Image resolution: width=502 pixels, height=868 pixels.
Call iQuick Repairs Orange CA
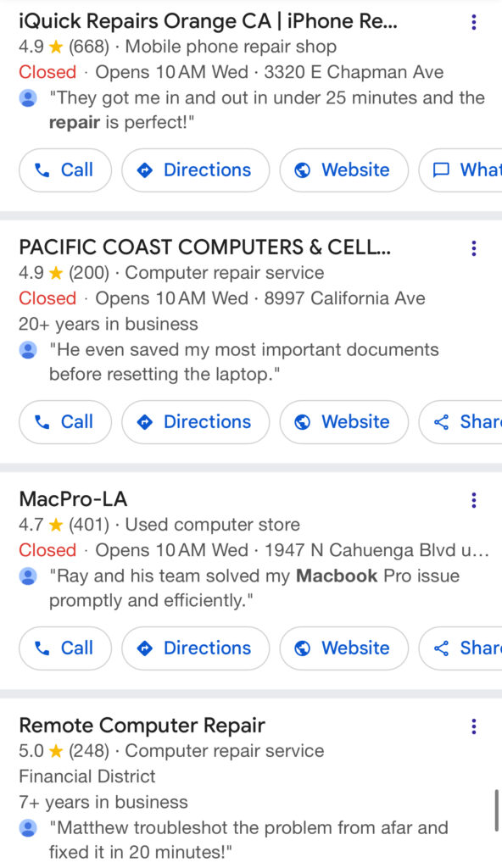coord(65,170)
